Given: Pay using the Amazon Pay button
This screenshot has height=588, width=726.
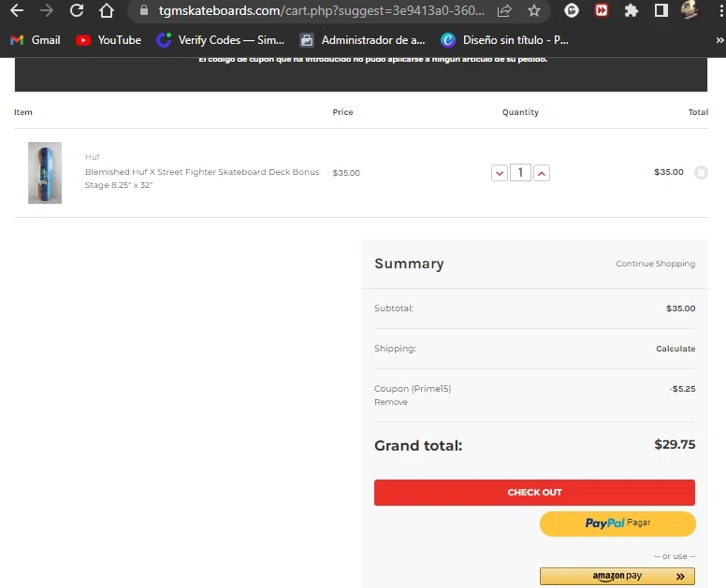Looking at the screenshot, I should 617,576.
